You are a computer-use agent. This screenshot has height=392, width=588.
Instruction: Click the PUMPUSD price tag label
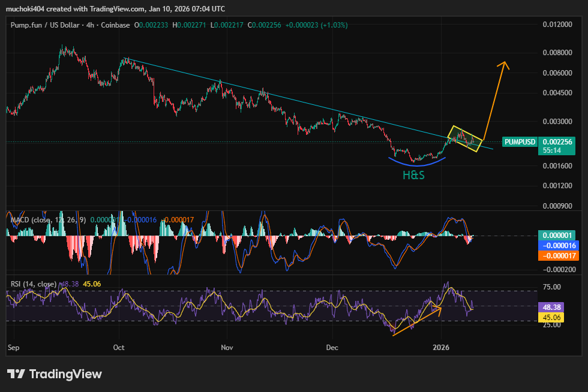(520, 142)
